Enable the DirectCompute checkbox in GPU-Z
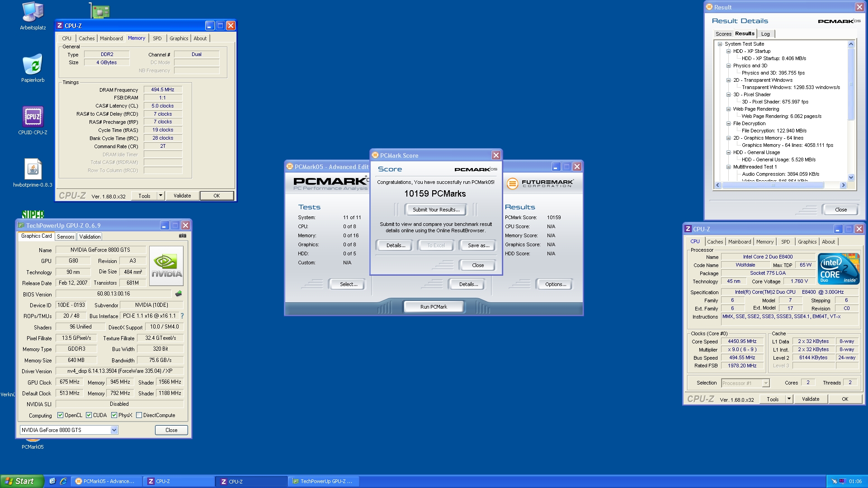 139,415
